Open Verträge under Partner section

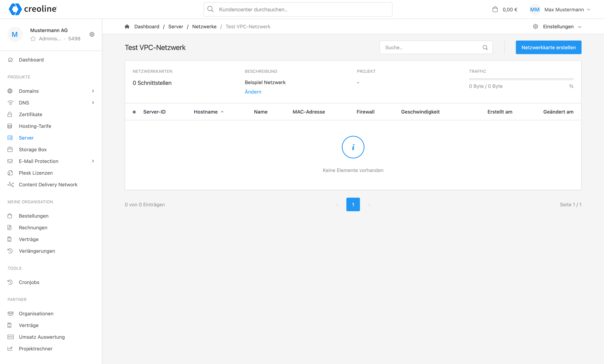pos(29,325)
